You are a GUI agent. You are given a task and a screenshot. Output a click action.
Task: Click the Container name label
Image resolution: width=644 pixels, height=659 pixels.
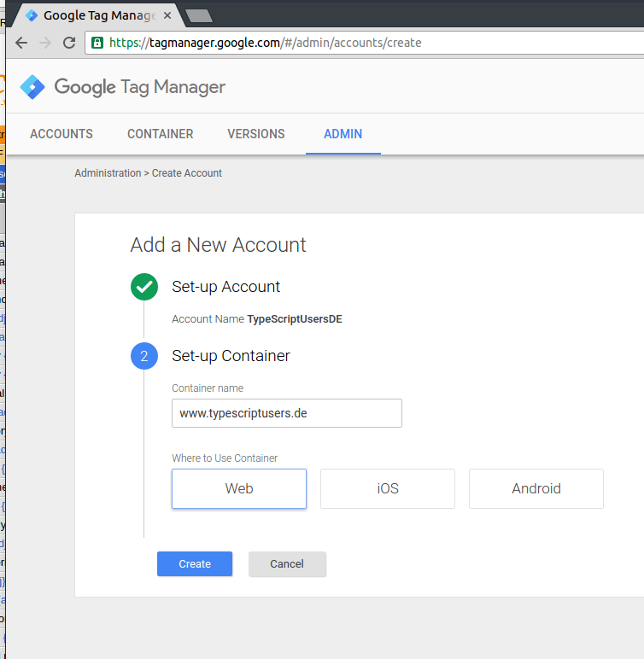[x=208, y=388]
